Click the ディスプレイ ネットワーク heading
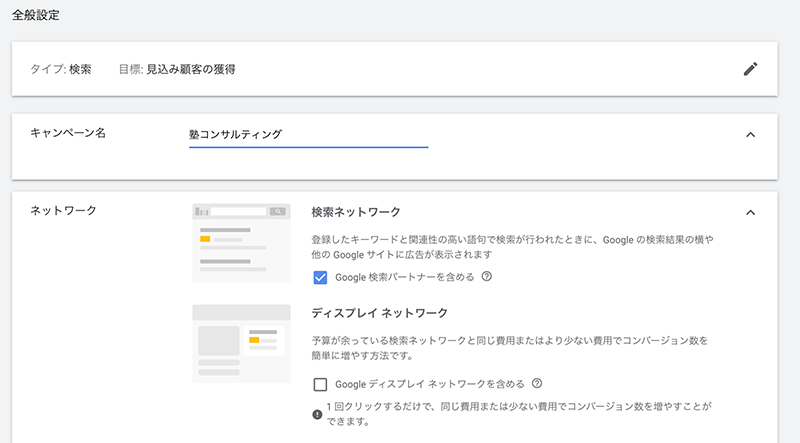The image size is (800, 443). pyautogui.click(x=379, y=313)
